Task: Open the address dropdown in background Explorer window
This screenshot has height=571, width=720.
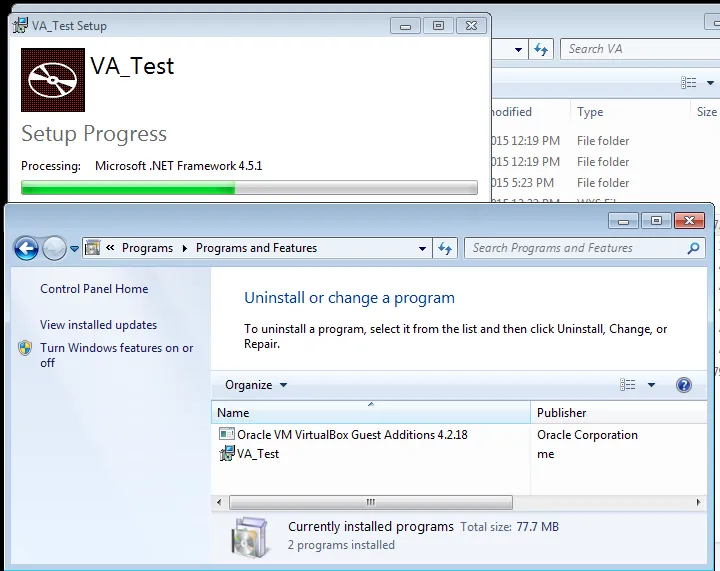Action: tap(518, 50)
